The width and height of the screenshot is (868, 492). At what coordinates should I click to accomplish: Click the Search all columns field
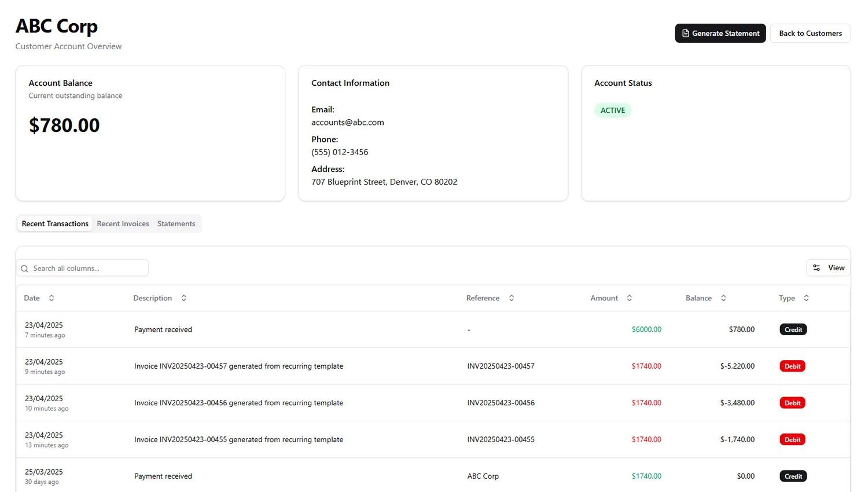82,268
